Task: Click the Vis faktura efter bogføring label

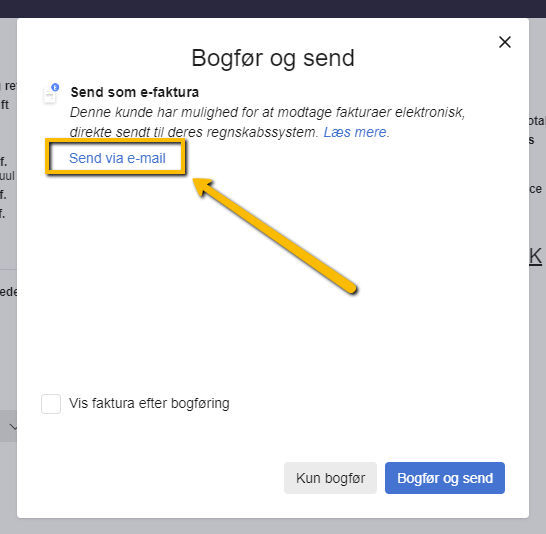Action: 149,403
